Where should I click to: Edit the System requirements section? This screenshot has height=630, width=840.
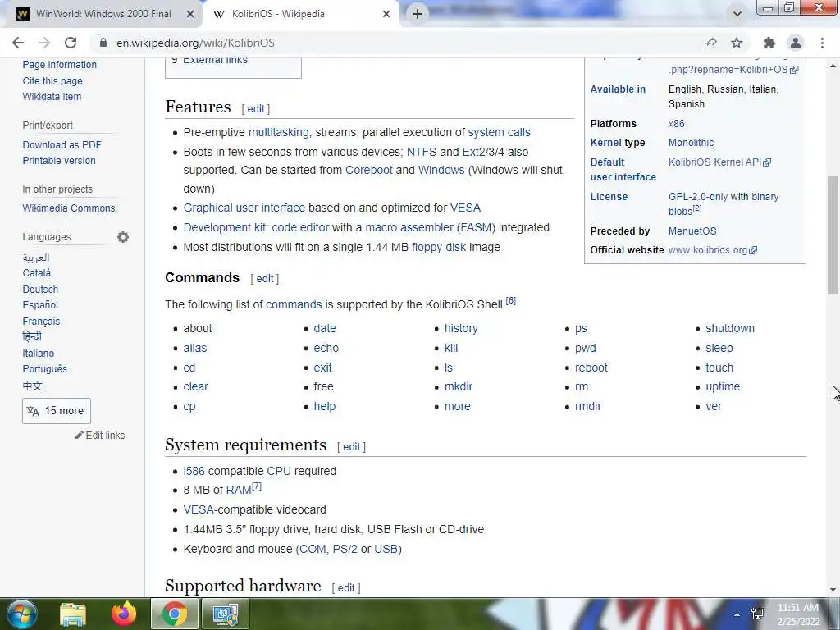pyautogui.click(x=351, y=447)
